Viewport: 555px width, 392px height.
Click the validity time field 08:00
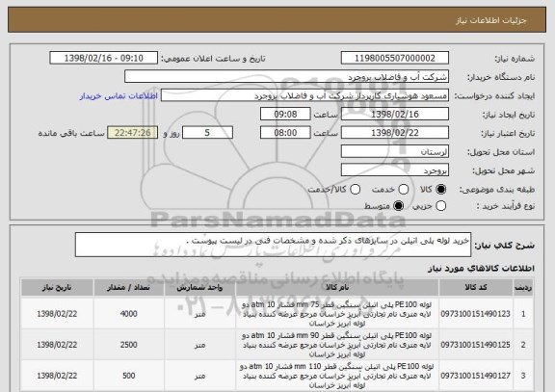click(x=285, y=133)
